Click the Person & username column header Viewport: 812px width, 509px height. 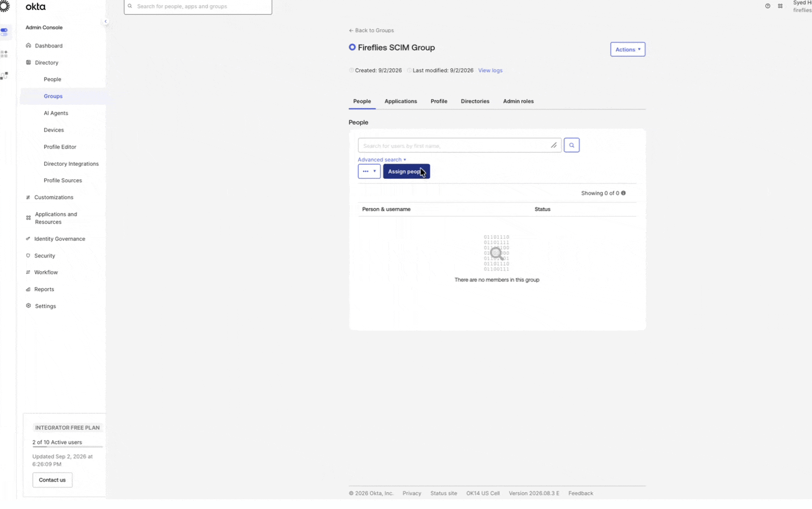click(x=386, y=209)
